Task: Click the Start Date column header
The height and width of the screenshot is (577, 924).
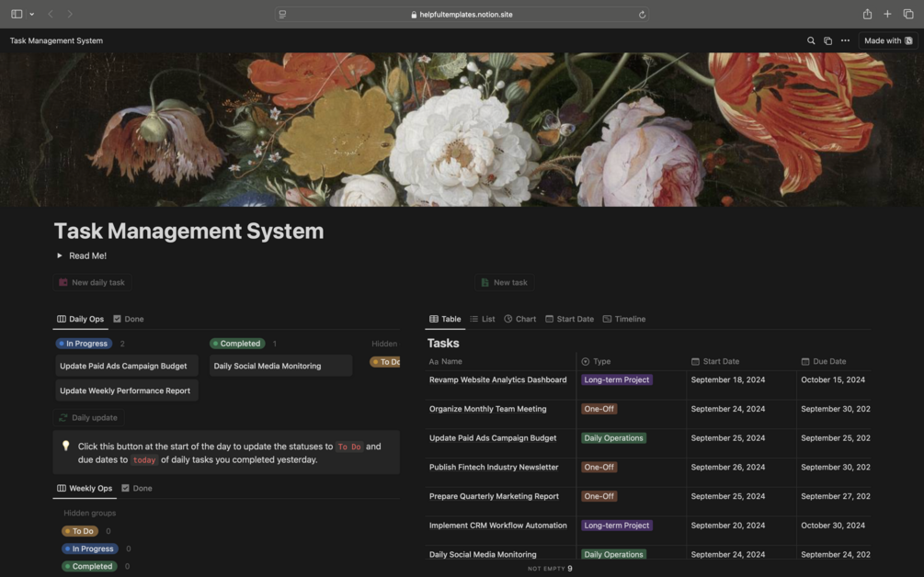Action: click(x=741, y=361)
